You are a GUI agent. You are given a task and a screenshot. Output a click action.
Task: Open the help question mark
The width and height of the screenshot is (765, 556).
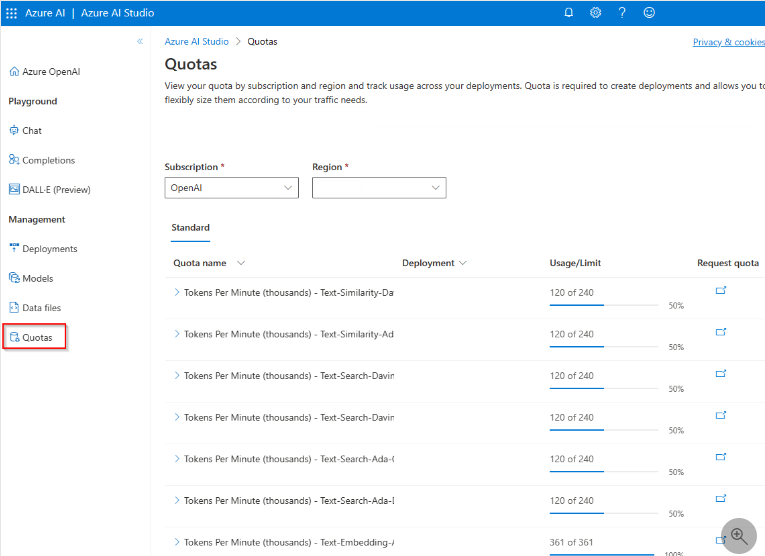click(622, 13)
